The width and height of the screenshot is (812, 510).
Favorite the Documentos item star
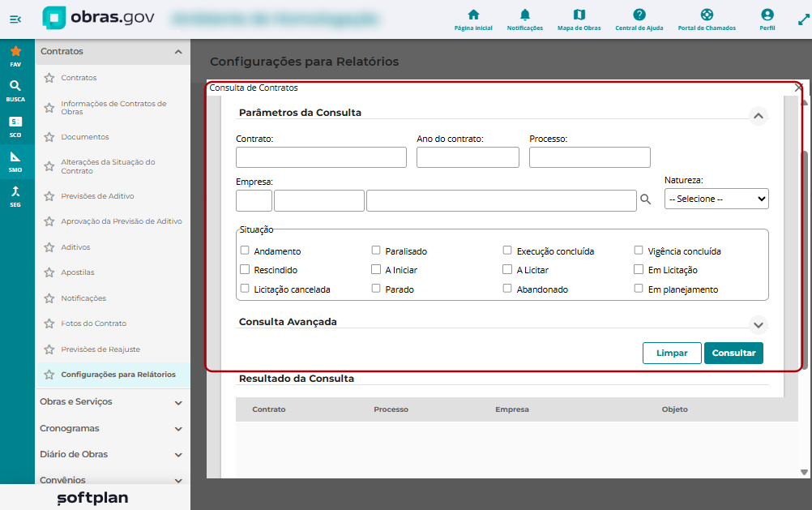click(x=49, y=137)
